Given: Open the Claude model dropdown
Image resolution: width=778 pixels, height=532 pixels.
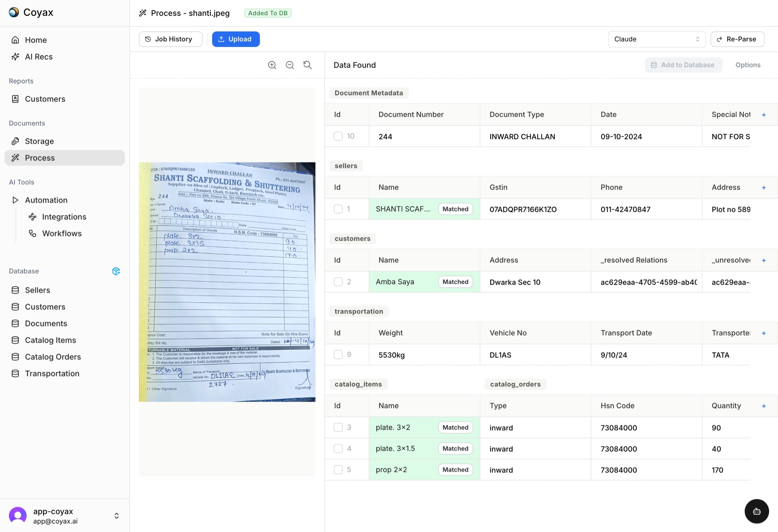Looking at the screenshot, I should [x=657, y=39].
